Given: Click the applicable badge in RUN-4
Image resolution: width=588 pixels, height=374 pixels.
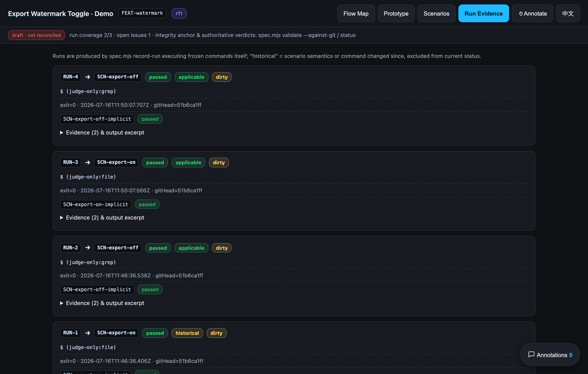Looking at the screenshot, I should tap(191, 77).
